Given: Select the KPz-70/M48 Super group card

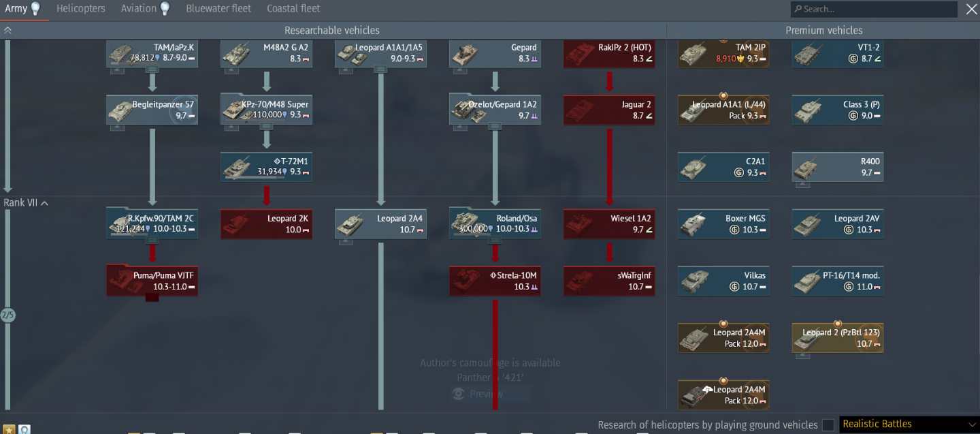Looking at the screenshot, I should pos(267,110).
